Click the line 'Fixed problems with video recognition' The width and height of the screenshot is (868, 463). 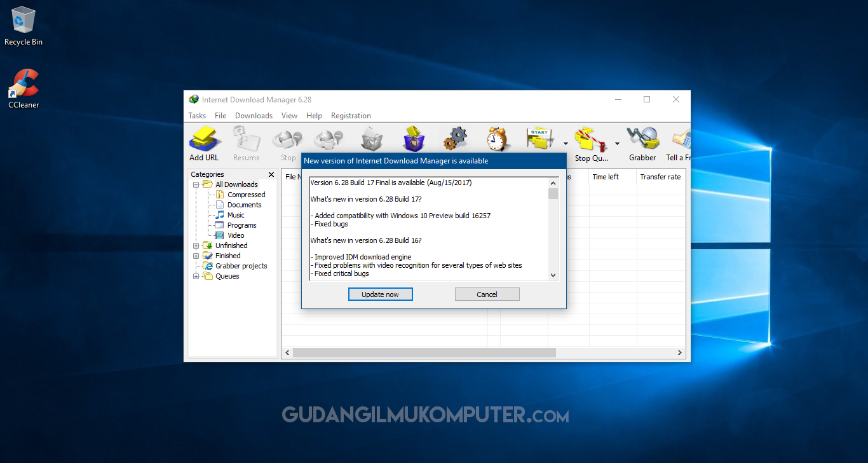[x=416, y=265]
